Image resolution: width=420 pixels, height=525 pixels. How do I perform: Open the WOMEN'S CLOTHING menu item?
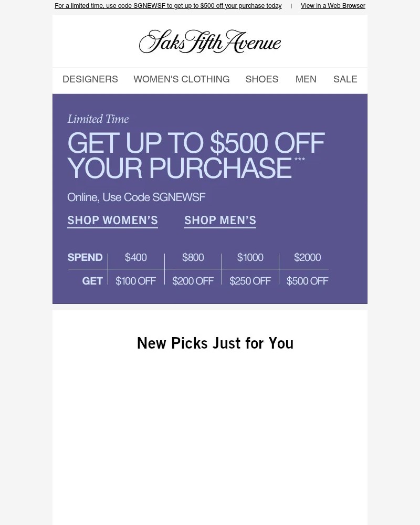tap(181, 79)
